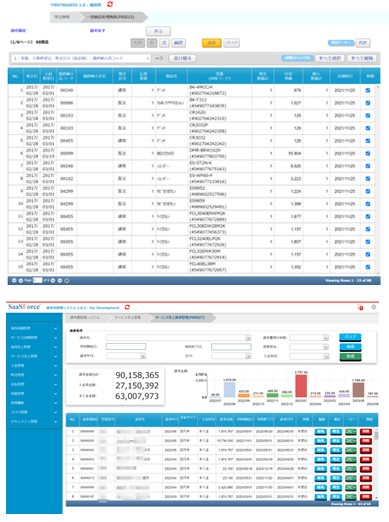389x522 pixels.
Task: Uncheck the checkbox in order row 1
Action: [x=368, y=90]
